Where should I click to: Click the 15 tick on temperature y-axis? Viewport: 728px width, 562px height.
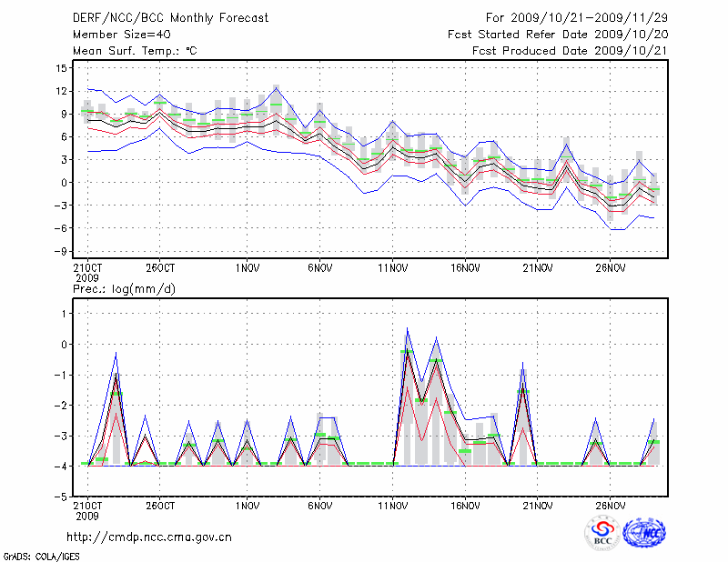[60, 68]
